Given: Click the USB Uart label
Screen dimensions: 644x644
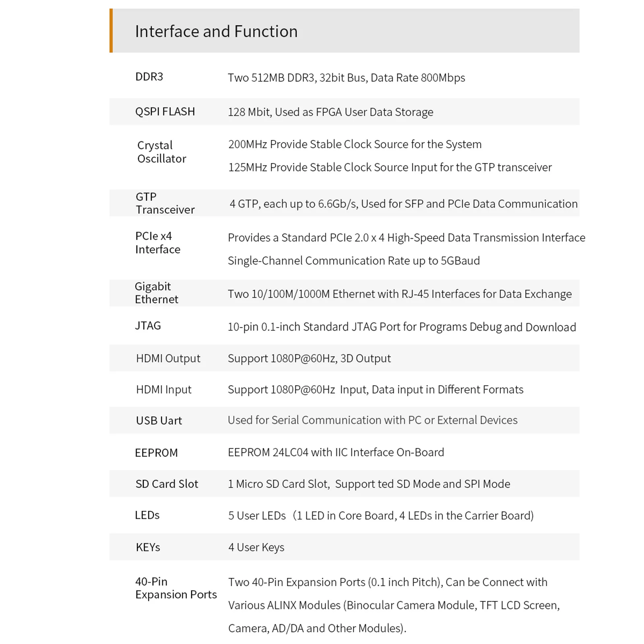Looking at the screenshot, I should click(x=159, y=421).
